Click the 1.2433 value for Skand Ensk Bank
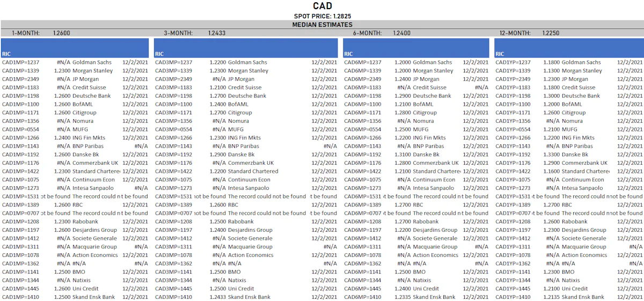The width and height of the screenshot is (644, 301). pos(218,297)
